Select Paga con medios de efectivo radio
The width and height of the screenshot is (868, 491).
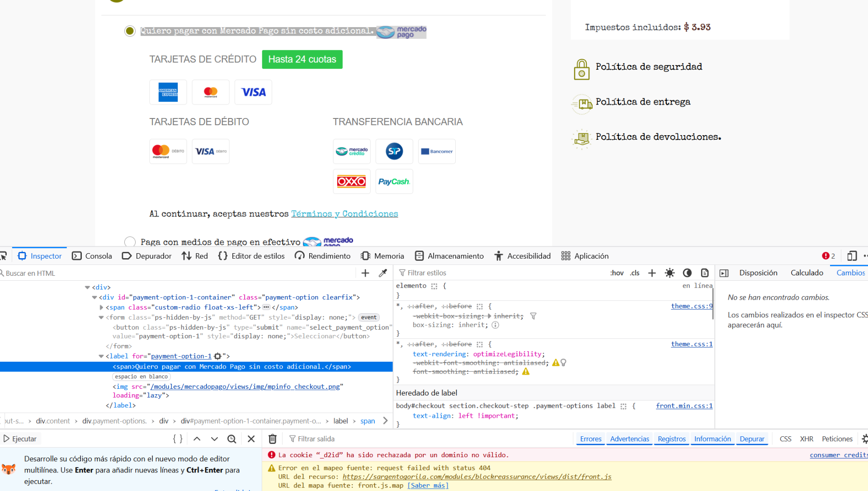point(130,242)
